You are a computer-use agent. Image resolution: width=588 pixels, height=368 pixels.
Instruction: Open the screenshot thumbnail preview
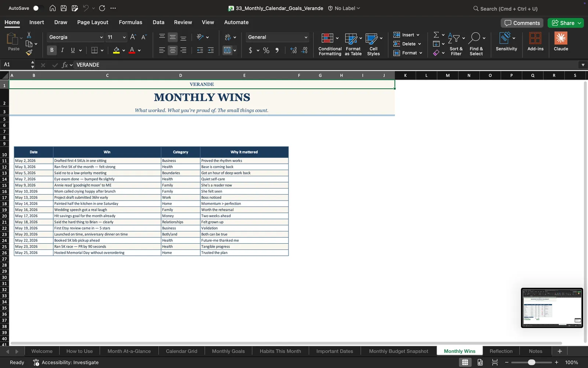point(552,308)
